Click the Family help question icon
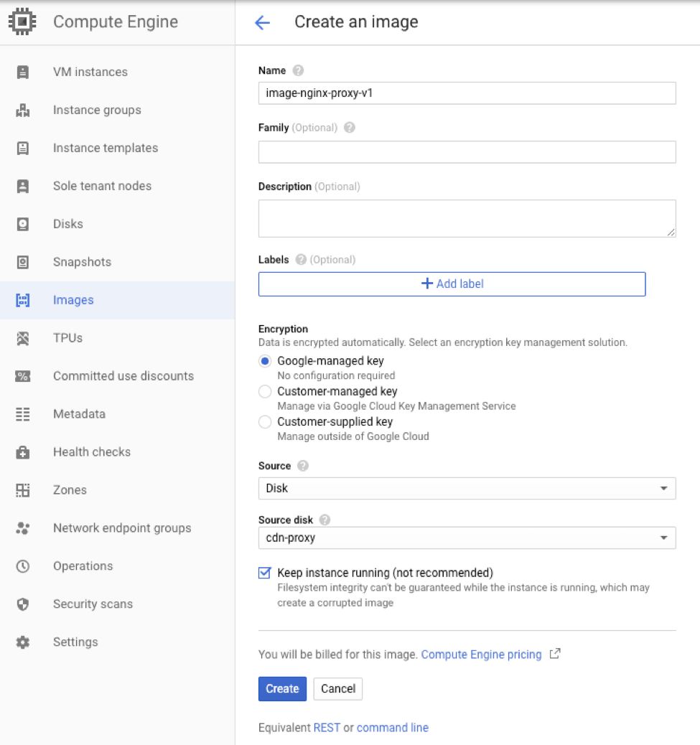The width and height of the screenshot is (700, 745). (350, 128)
